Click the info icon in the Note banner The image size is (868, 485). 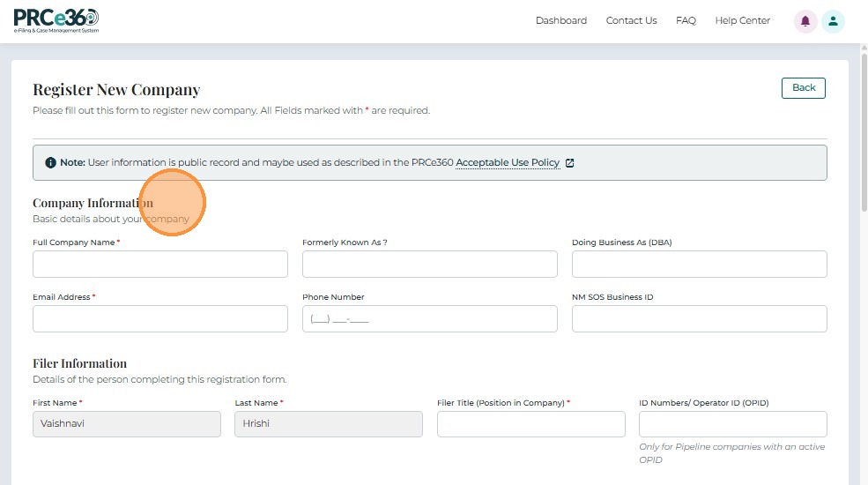pos(50,163)
